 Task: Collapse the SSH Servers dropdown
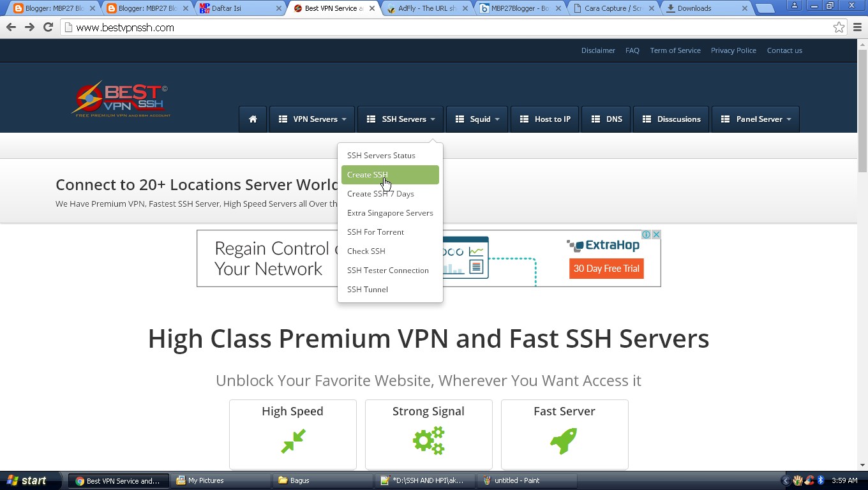point(400,119)
